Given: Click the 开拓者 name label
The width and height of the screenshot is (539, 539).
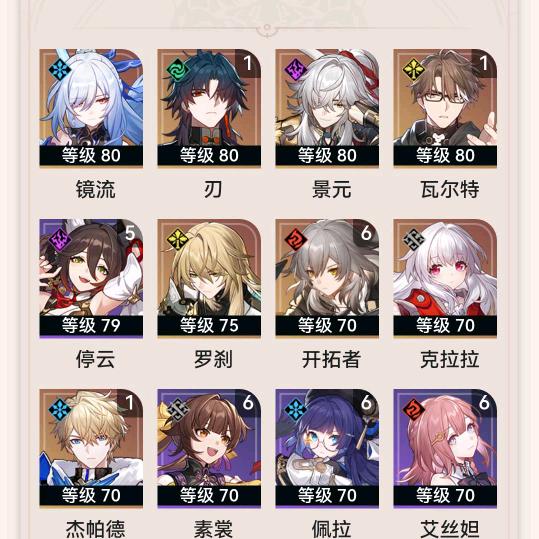Looking at the screenshot, I should [x=331, y=359].
